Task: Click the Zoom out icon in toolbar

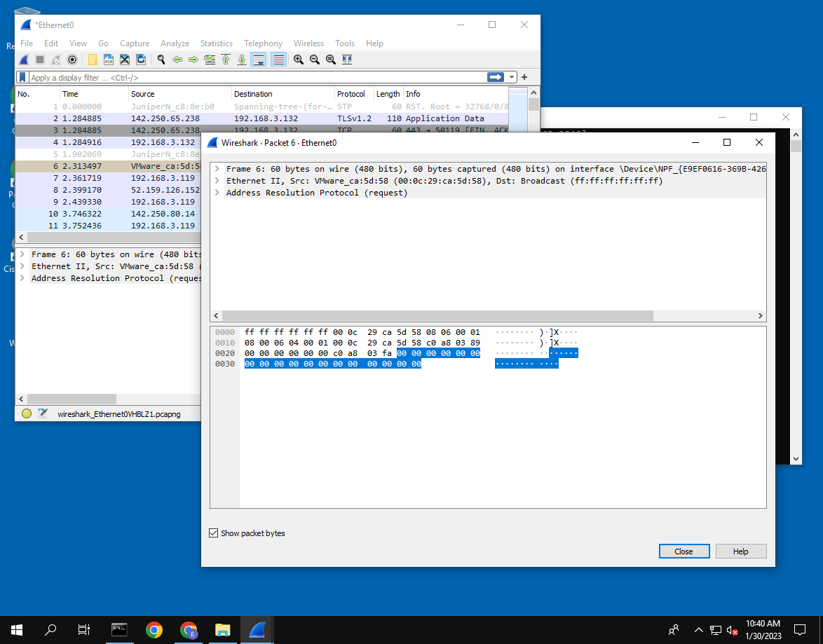Action: (x=315, y=60)
